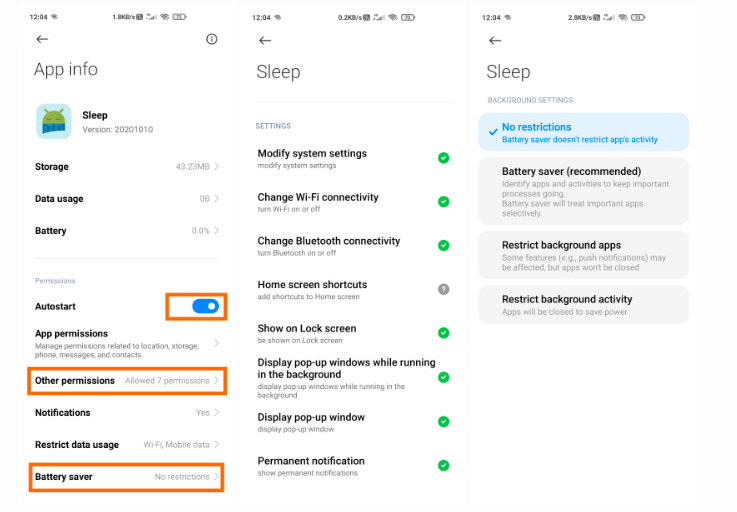Select the No restrictions option

click(x=583, y=133)
